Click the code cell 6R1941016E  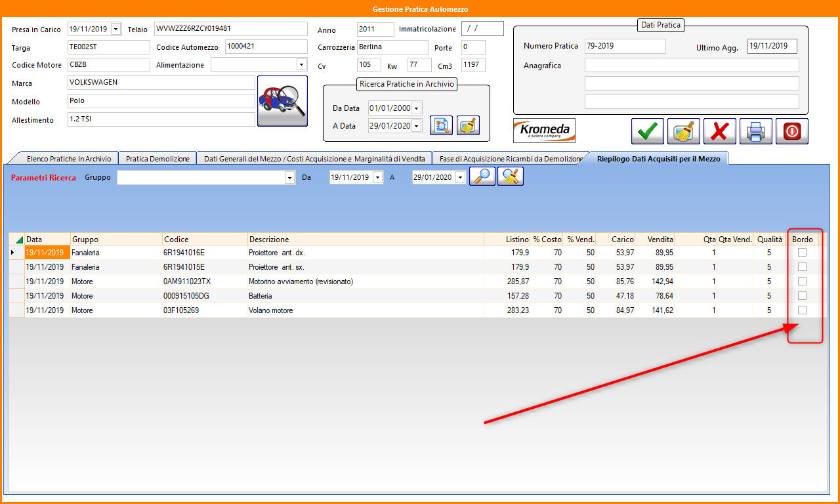tap(205, 253)
